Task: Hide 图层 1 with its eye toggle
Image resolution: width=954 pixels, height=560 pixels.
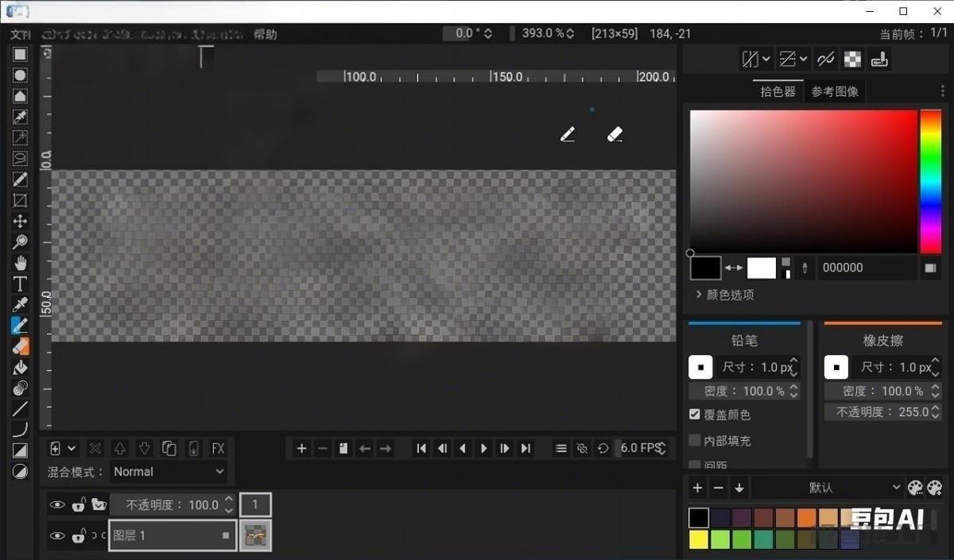Action: [x=56, y=535]
